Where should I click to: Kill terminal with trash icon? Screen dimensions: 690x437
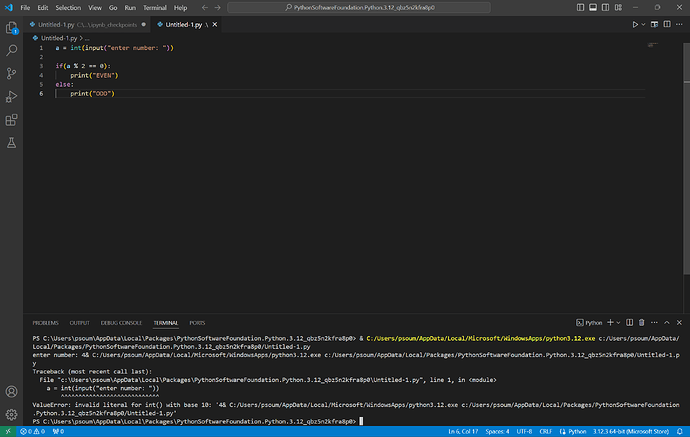click(642, 323)
